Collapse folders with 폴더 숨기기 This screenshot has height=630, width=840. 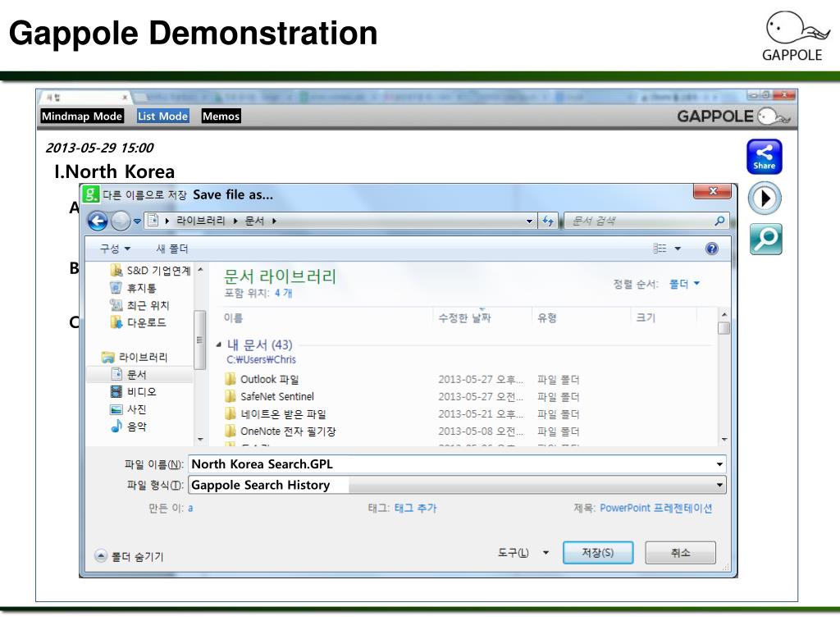[x=129, y=557]
